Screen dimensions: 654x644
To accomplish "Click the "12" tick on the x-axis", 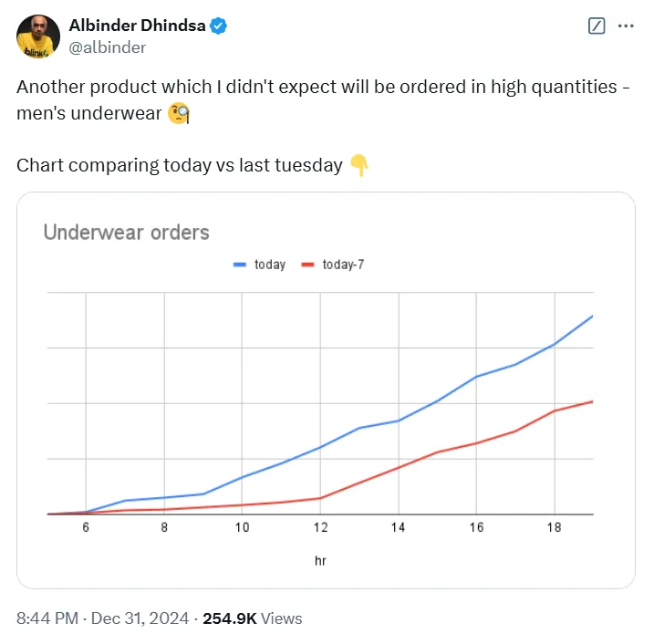I will coord(320,527).
